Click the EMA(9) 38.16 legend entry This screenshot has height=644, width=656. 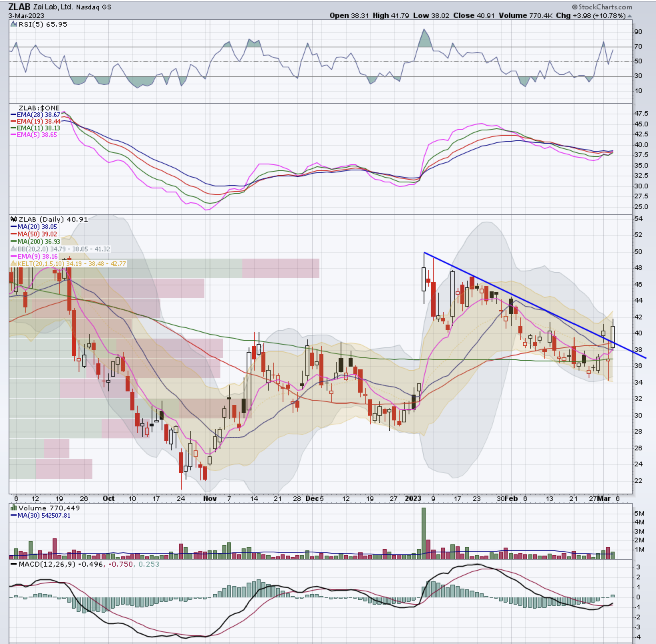pyautogui.click(x=34, y=256)
